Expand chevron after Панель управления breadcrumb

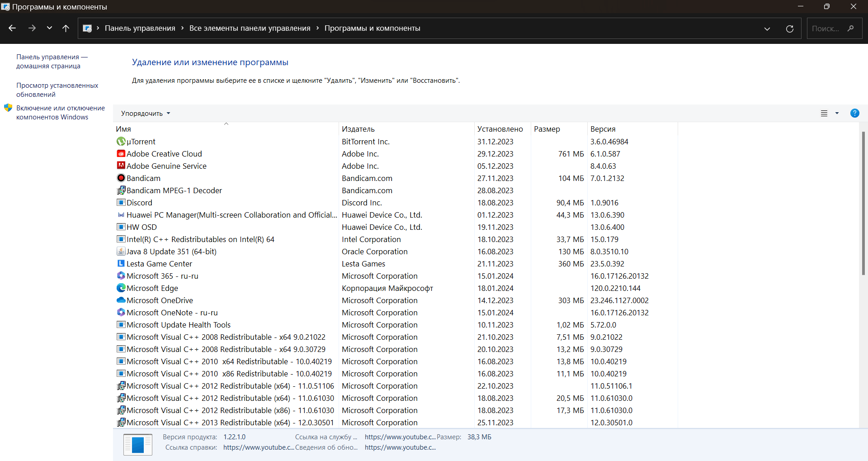point(182,28)
